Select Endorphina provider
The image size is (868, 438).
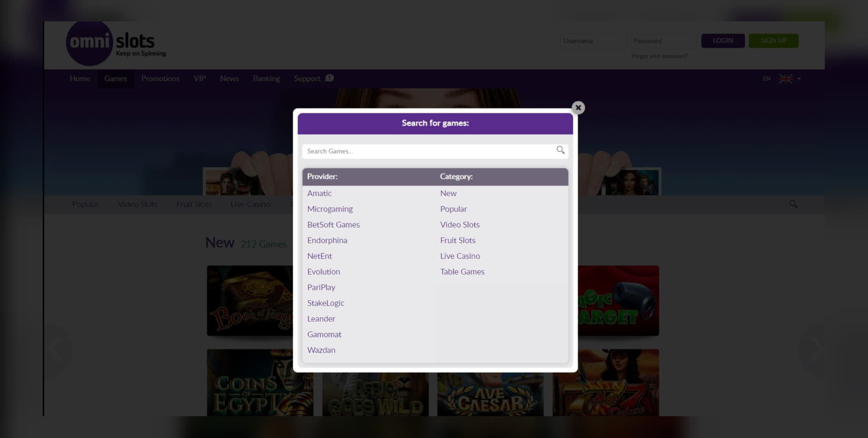(x=327, y=240)
